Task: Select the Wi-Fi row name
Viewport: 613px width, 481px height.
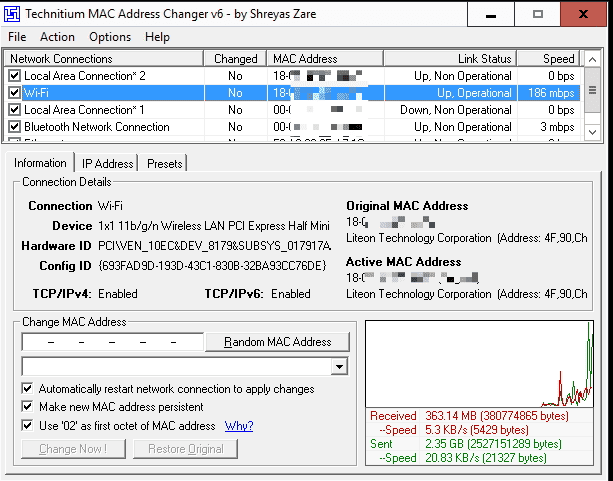Action: [36, 93]
